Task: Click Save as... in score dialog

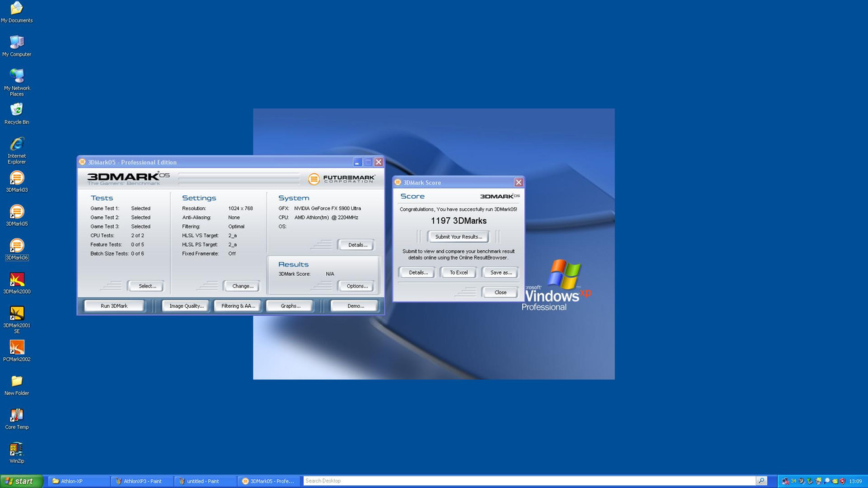Action: click(x=500, y=272)
